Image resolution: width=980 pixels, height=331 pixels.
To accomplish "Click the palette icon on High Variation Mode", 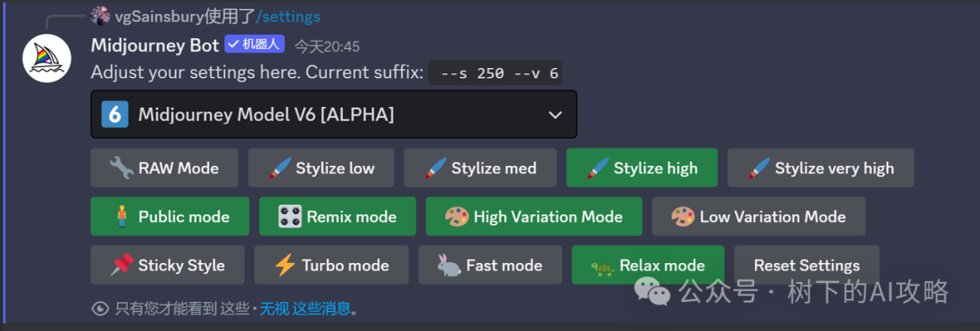I will (x=456, y=217).
